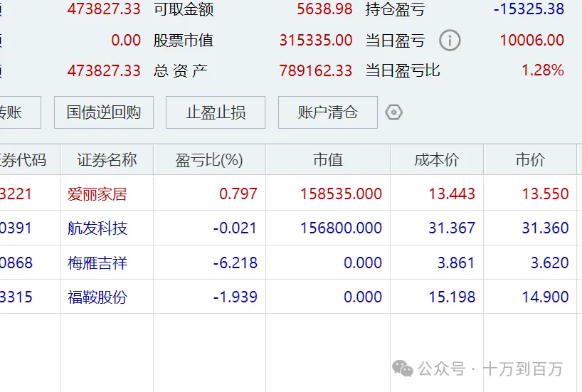Open the 止盈止损 button
This screenshot has height=392, width=582.
pyautogui.click(x=216, y=112)
